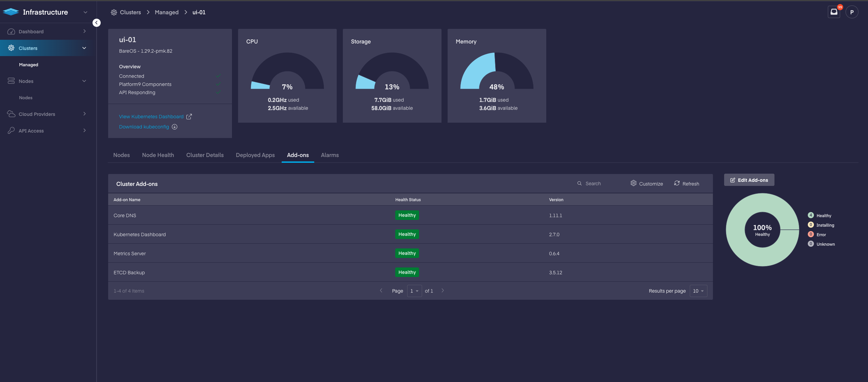This screenshot has width=868, height=382.
Task: Switch to the Node Health tab
Action: click(x=158, y=155)
